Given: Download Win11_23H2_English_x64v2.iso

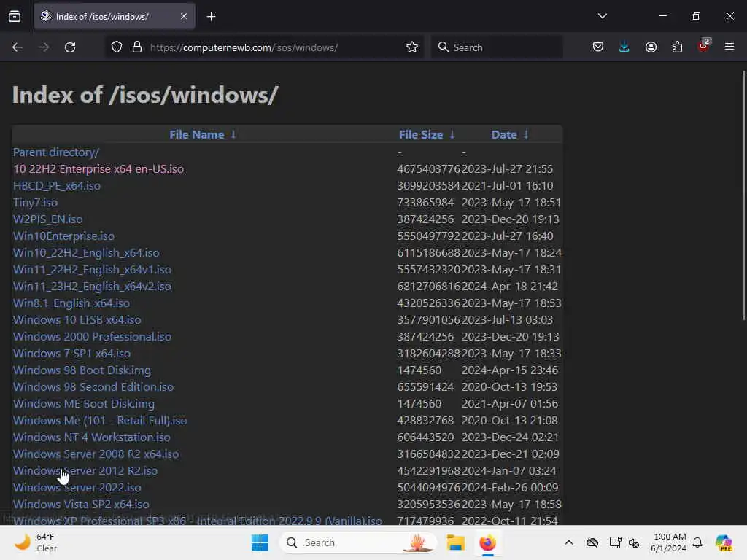Looking at the screenshot, I should (92, 286).
